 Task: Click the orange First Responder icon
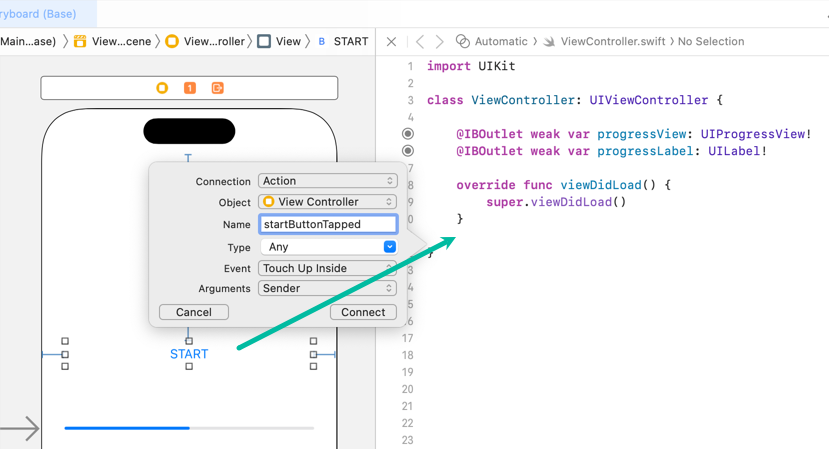pos(190,88)
